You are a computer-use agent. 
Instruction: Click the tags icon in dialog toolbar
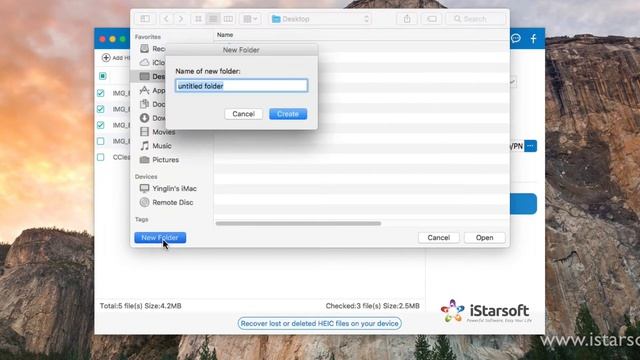click(431, 19)
